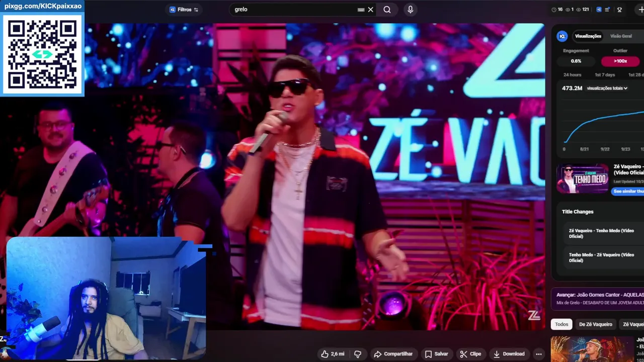The image size is (644, 362).
Task: Select the De Zé Vaqueiro filter chip
Action: tap(596, 324)
